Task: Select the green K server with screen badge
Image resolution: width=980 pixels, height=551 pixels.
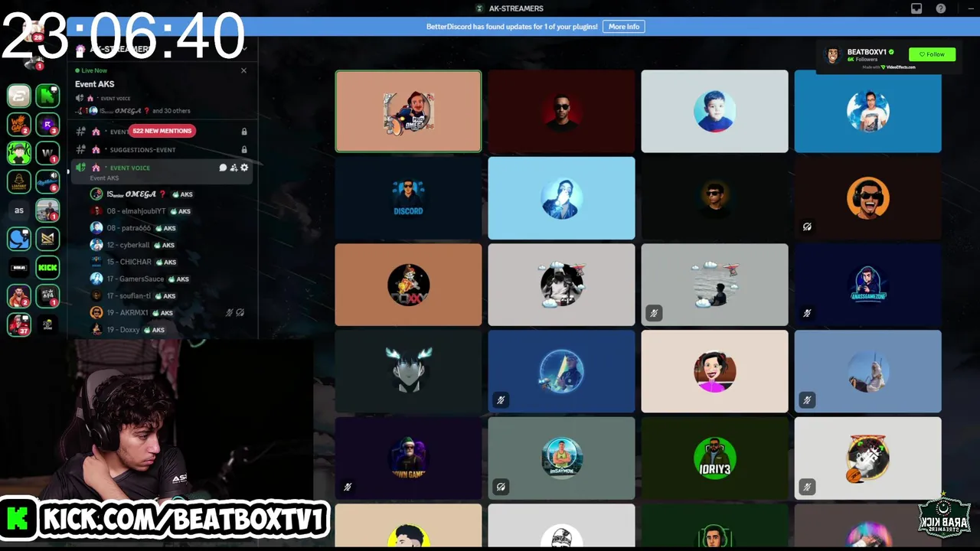Action: [47, 96]
